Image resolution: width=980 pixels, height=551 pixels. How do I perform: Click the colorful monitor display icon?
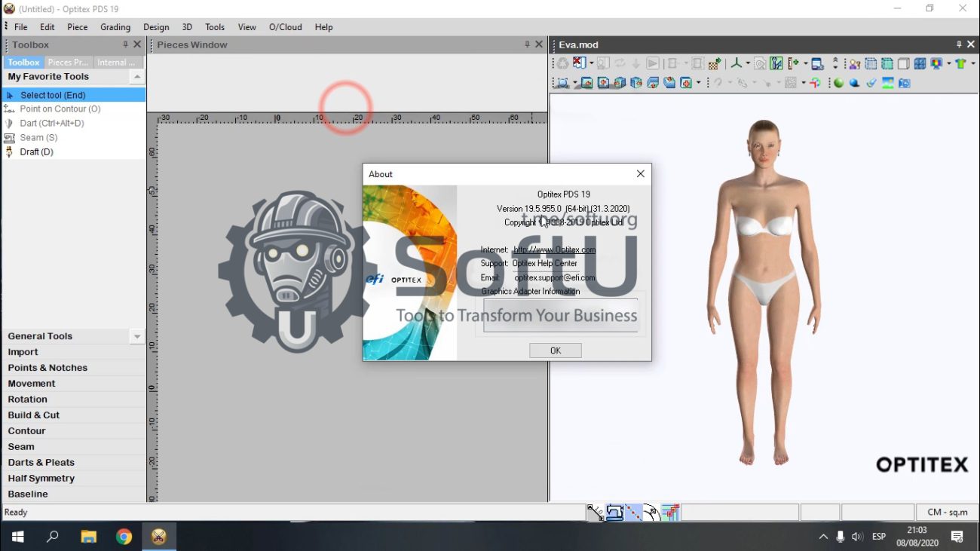click(936, 64)
